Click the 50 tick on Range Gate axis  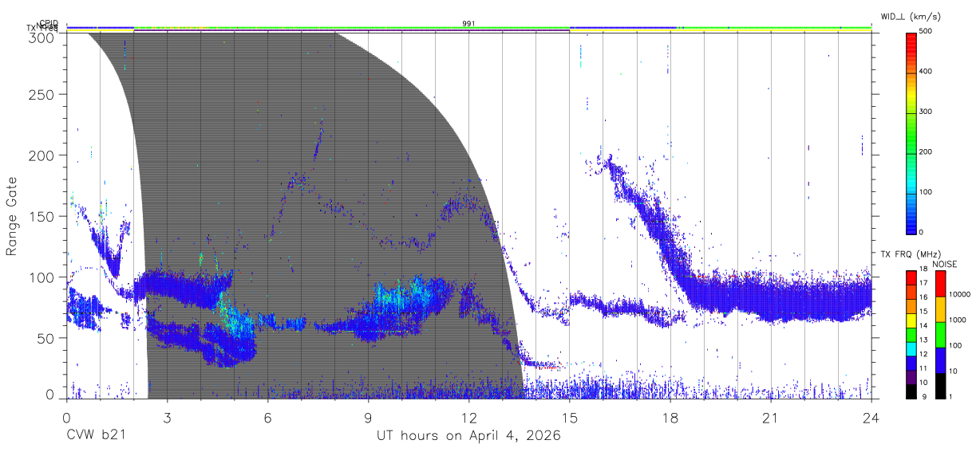[x=45, y=338]
